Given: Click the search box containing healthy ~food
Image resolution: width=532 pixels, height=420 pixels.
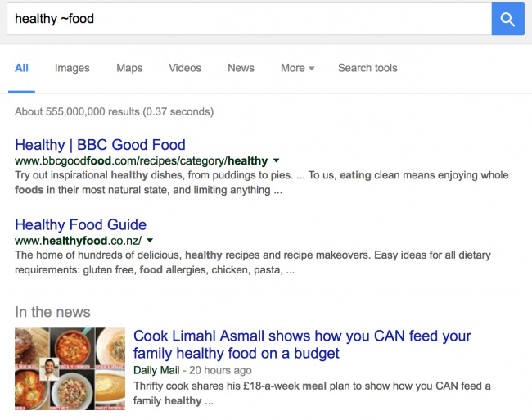Looking at the screenshot, I should pyautogui.click(x=246, y=19).
